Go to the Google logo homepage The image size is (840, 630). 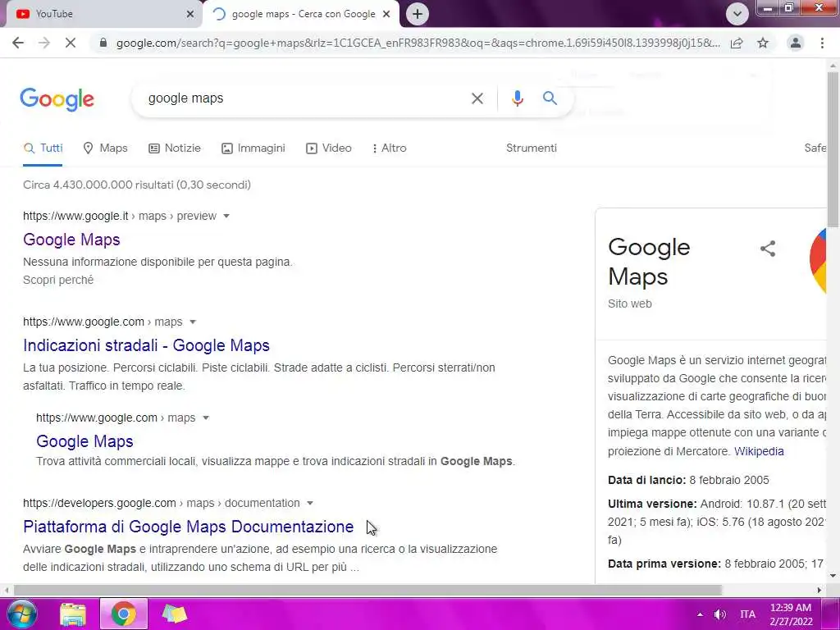pos(57,99)
